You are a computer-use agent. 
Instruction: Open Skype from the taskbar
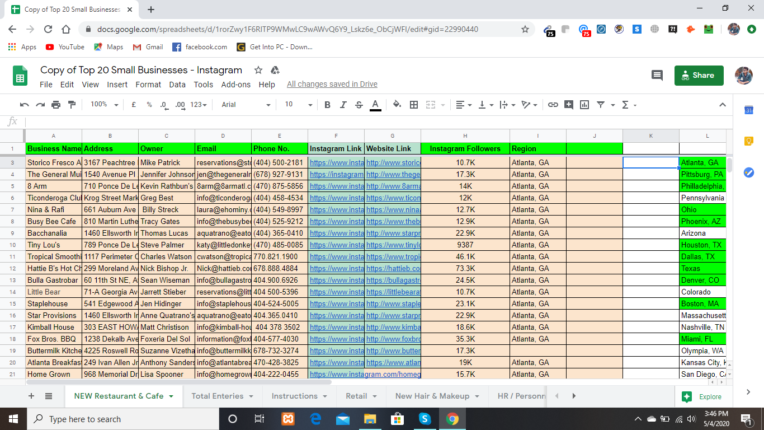point(424,419)
